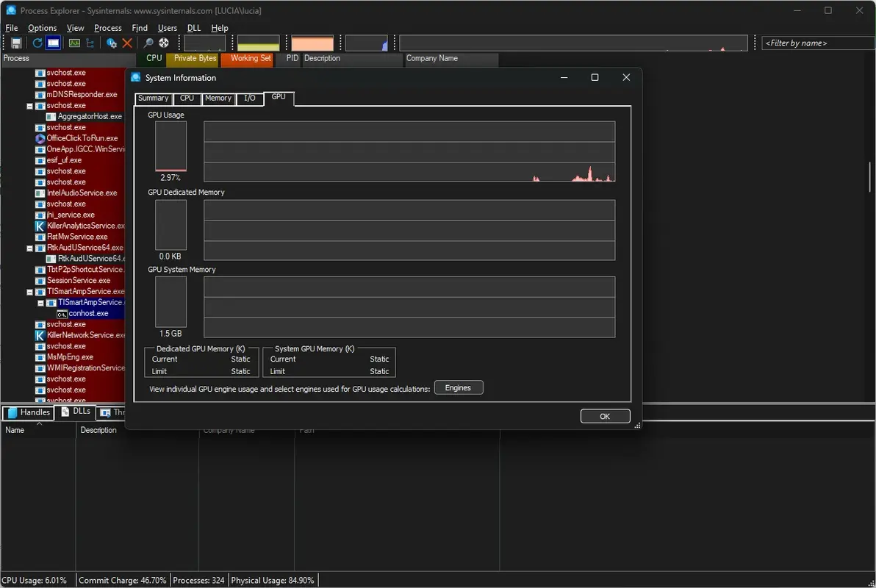Open the process Properties toolbar icon
The image size is (876, 588).
click(x=112, y=43)
